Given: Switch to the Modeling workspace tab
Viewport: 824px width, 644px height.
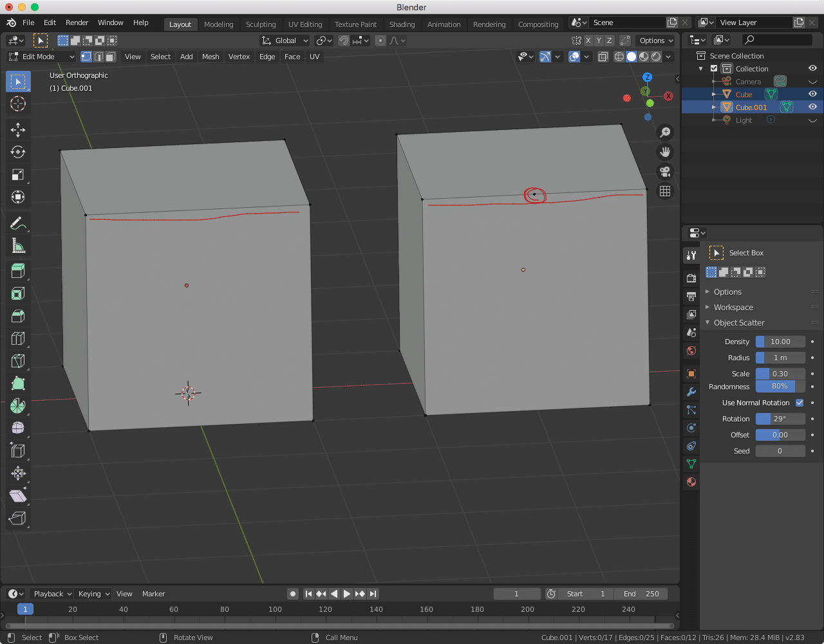Looking at the screenshot, I should (x=219, y=24).
